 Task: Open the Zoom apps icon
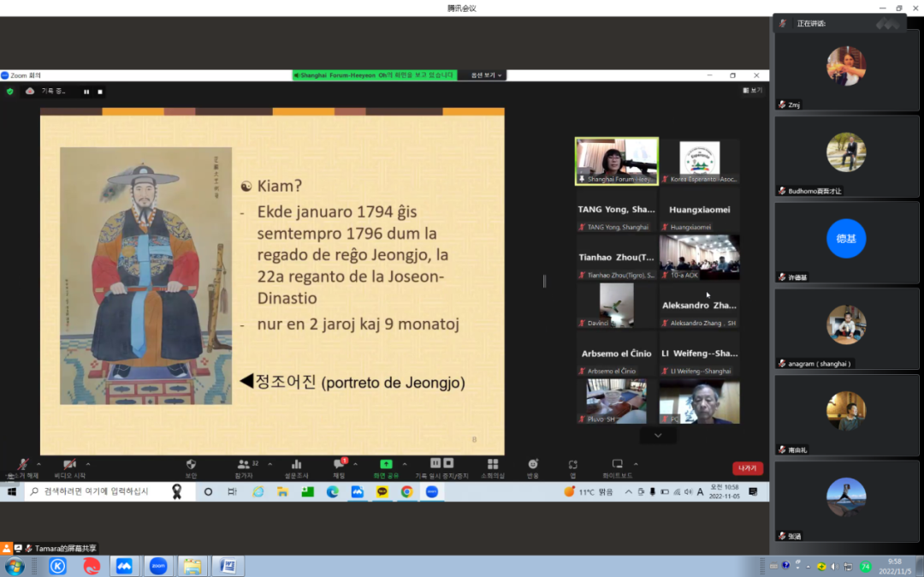tap(572, 465)
